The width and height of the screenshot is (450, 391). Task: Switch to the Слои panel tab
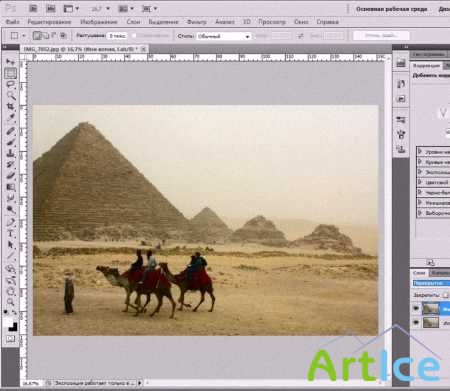tap(419, 273)
